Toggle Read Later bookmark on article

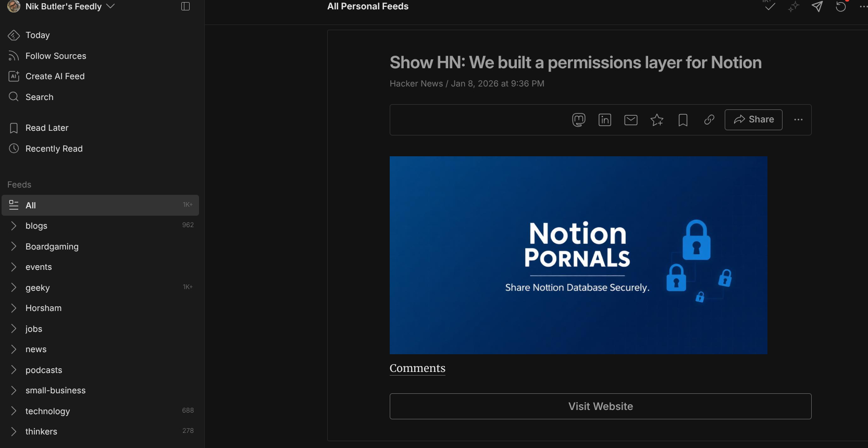683,120
